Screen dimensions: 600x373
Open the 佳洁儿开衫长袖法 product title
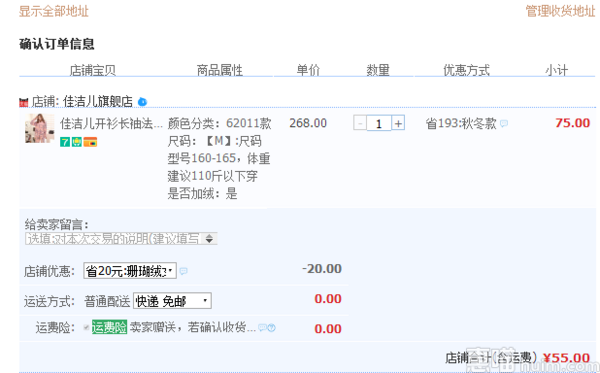coord(111,123)
